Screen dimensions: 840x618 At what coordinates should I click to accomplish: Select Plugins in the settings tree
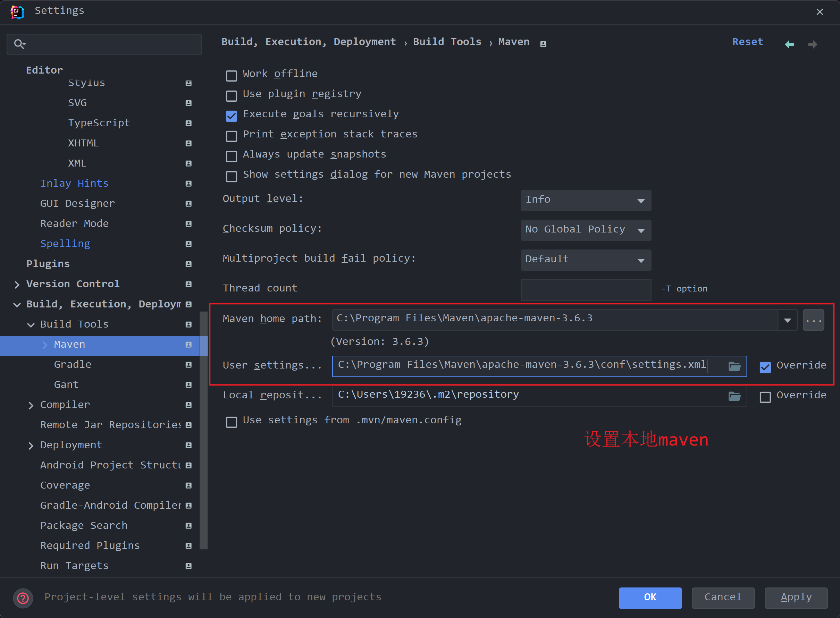click(48, 264)
